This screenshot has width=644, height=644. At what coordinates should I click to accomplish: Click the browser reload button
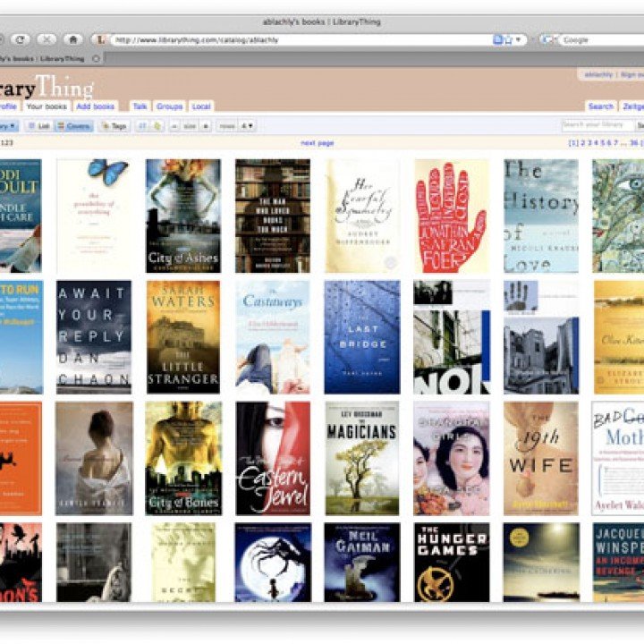click(x=20, y=40)
